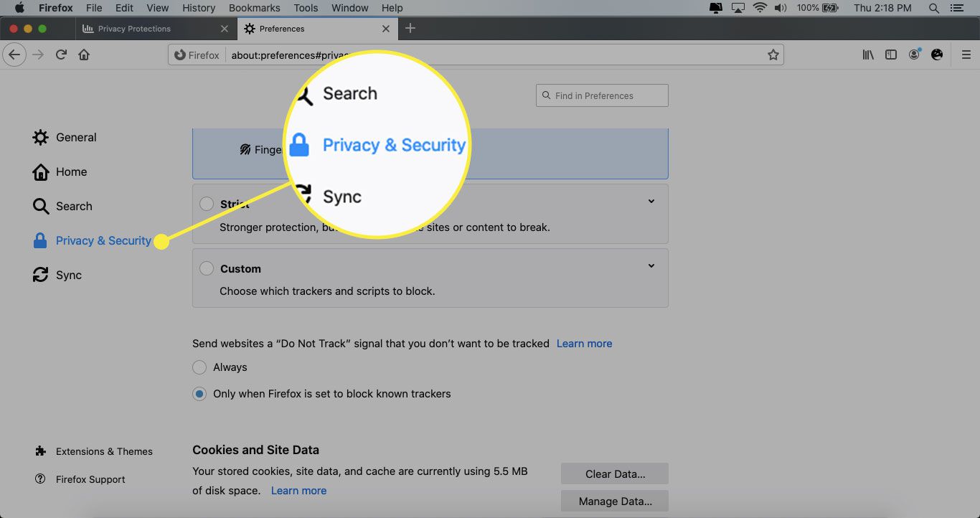The width and height of the screenshot is (980, 518).
Task: Open the Edit menu
Action: [124, 8]
